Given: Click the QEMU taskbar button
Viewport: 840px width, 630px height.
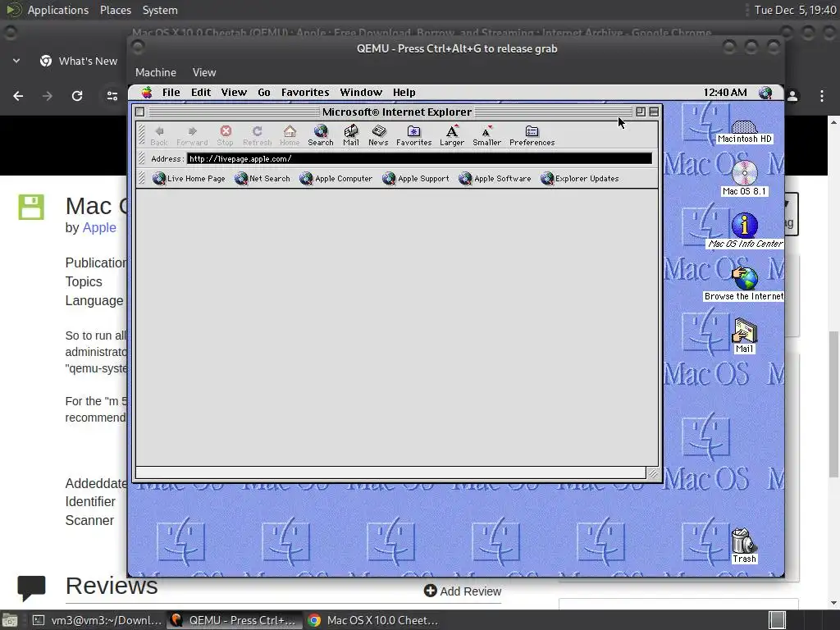Looking at the screenshot, I should pos(234,620).
